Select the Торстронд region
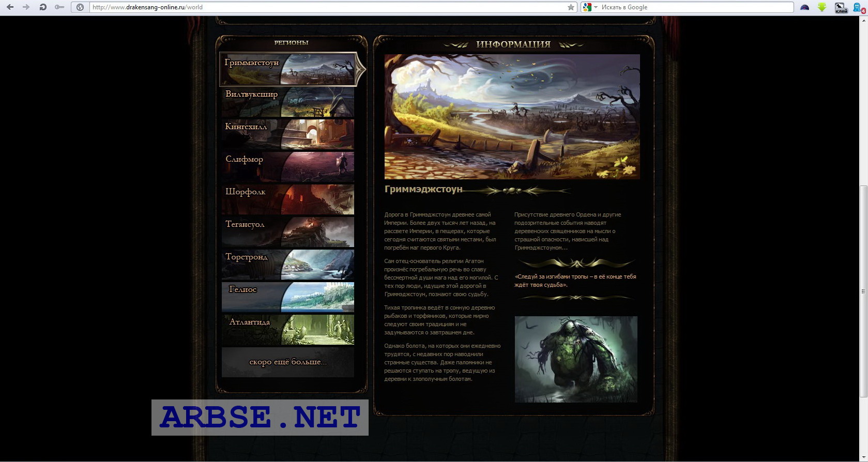868x462 pixels. (x=288, y=265)
